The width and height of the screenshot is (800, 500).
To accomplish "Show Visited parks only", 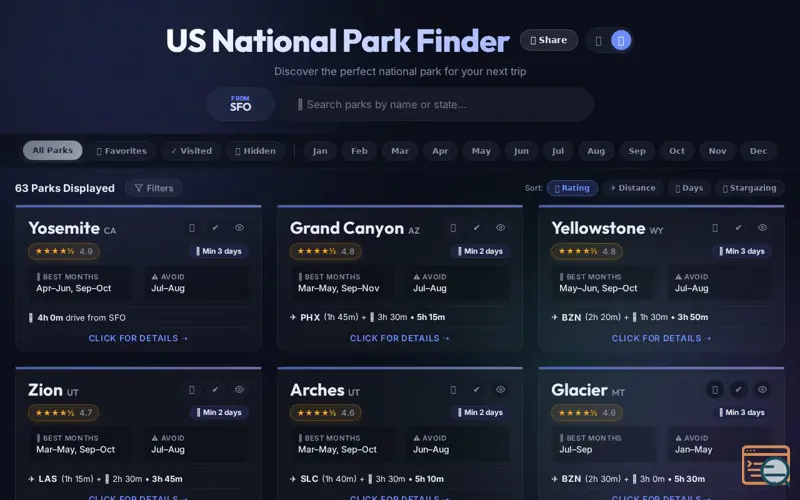I will [191, 151].
